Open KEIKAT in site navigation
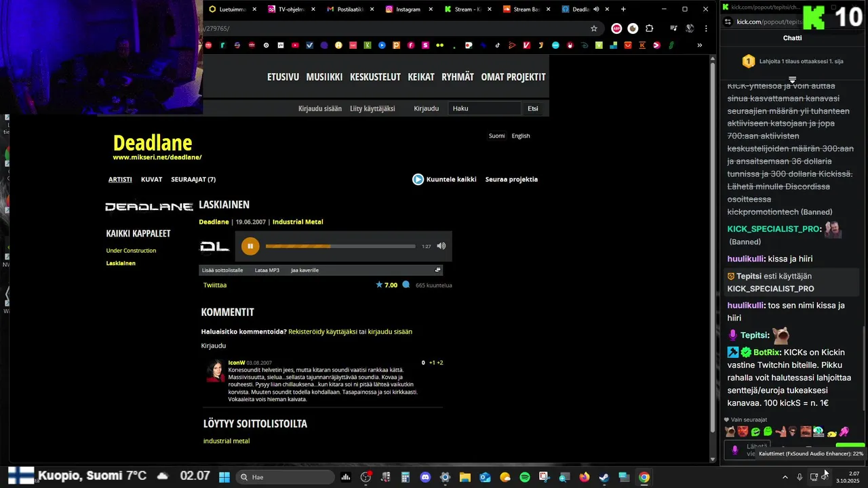 pos(421,77)
